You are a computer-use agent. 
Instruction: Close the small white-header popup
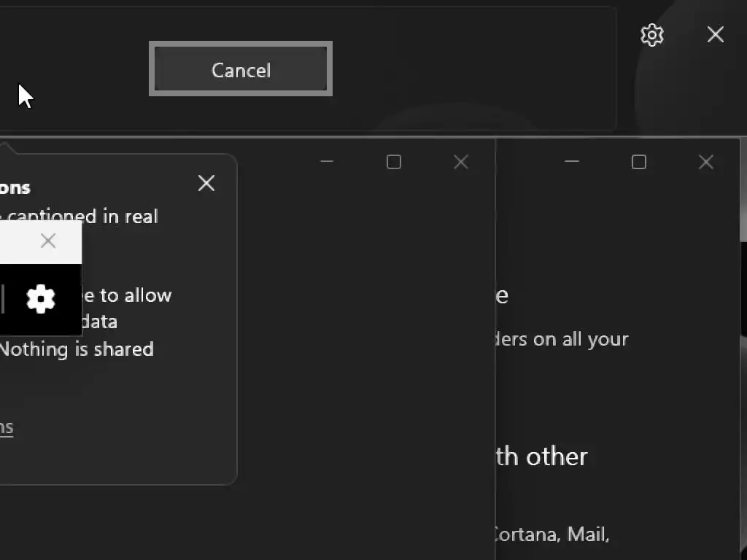coord(48,241)
